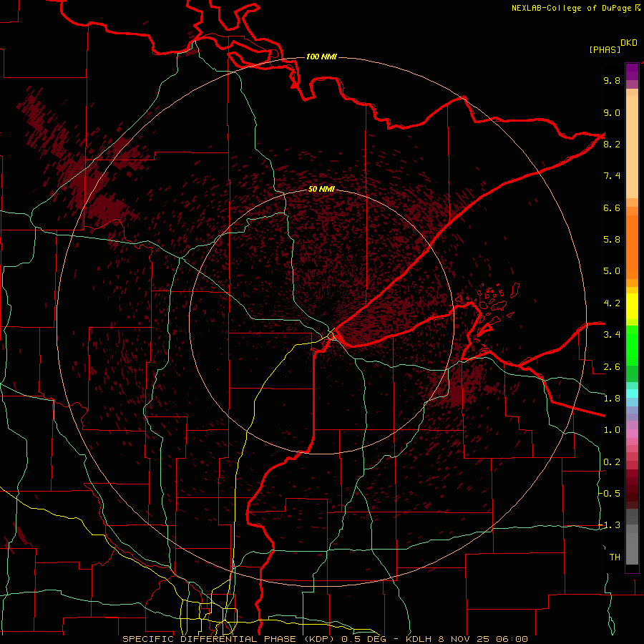Pick the cyan segment of the color bar
The height and width of the screenshot is (644, 644).
(632, 393)
